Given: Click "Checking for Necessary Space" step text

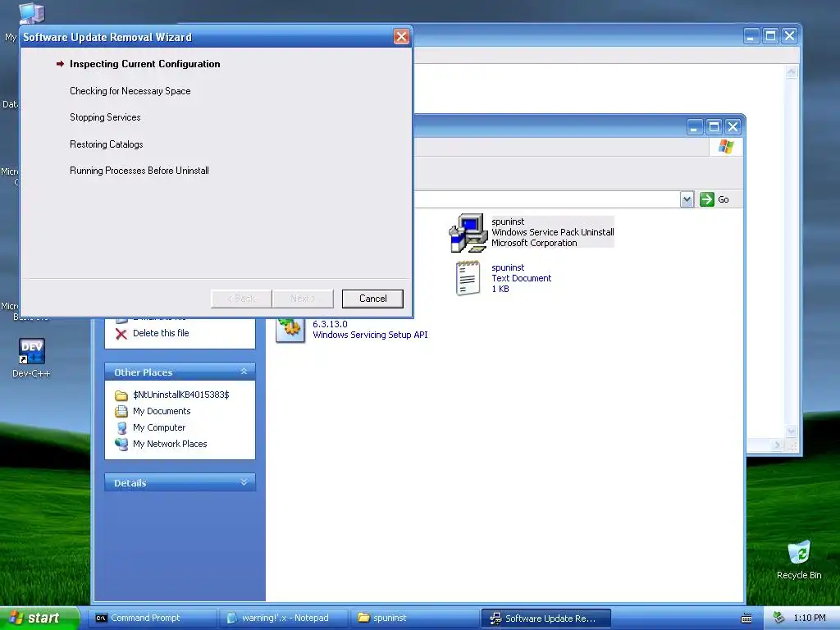Looking at the screenshot, I should tap(130, 91).
